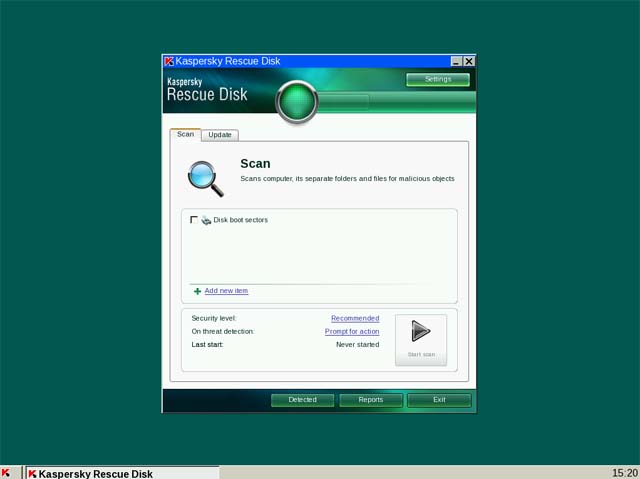
Task: Open the Settings button
Action: pyautogui.click(x=438, y=80)
